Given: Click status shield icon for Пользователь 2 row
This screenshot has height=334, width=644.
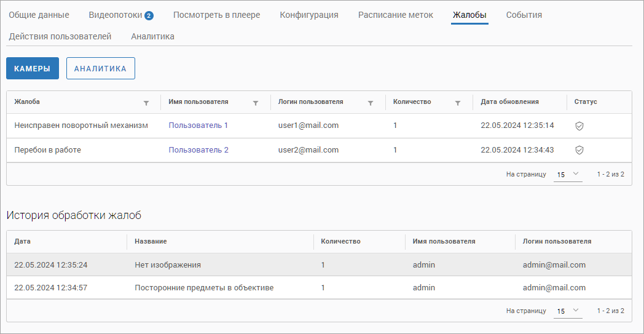Looking at the screenshot, I should [579, 150].
